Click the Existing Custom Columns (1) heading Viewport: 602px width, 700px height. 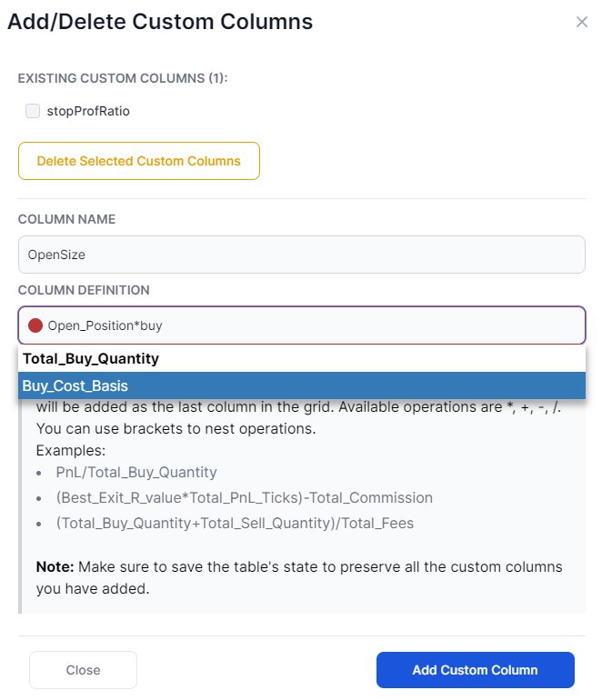pos(123,78)
